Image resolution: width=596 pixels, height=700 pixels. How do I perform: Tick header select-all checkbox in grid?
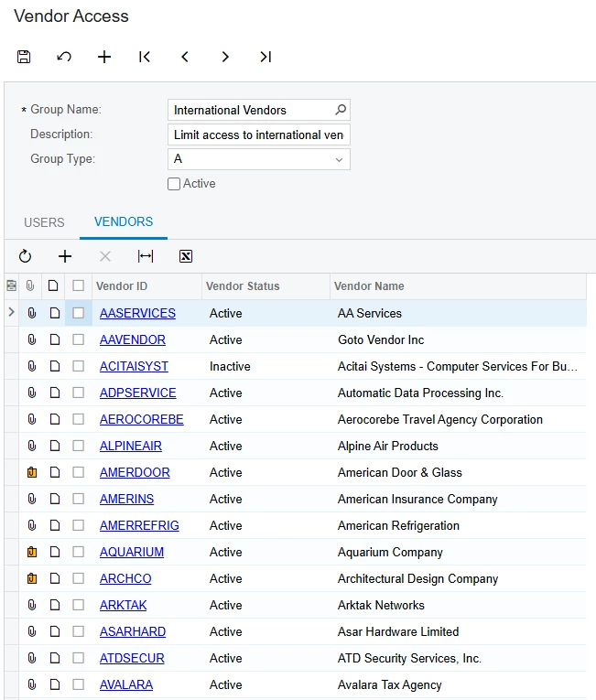[x=78, y=285]
